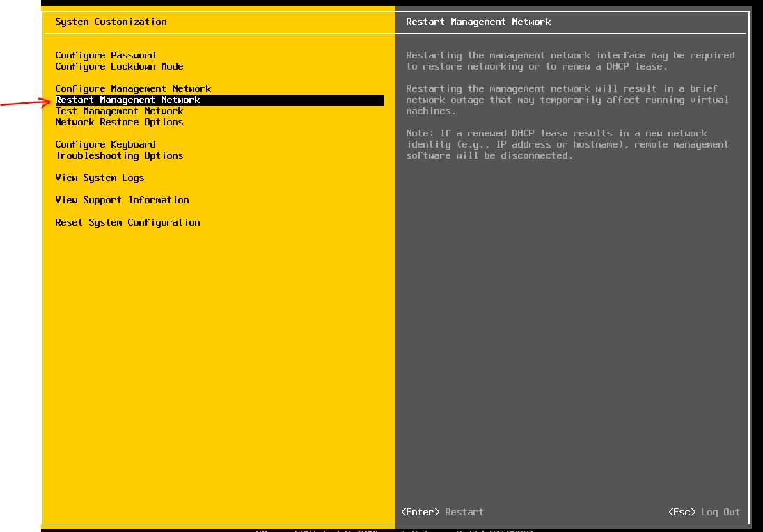
Task: Choose Reset System Configuration
Action: pyautogui.click(x=127, y=222)
